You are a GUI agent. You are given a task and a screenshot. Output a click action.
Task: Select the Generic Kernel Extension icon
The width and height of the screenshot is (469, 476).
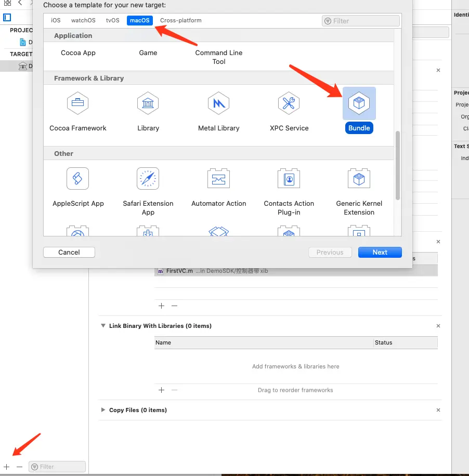point(359,179)
